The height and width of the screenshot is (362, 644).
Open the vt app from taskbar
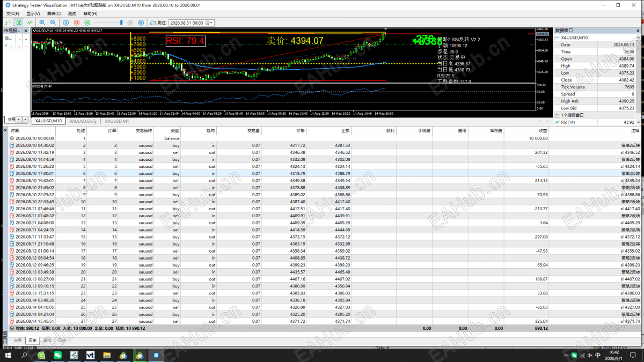pyautogui.click(x=90, y=355)
